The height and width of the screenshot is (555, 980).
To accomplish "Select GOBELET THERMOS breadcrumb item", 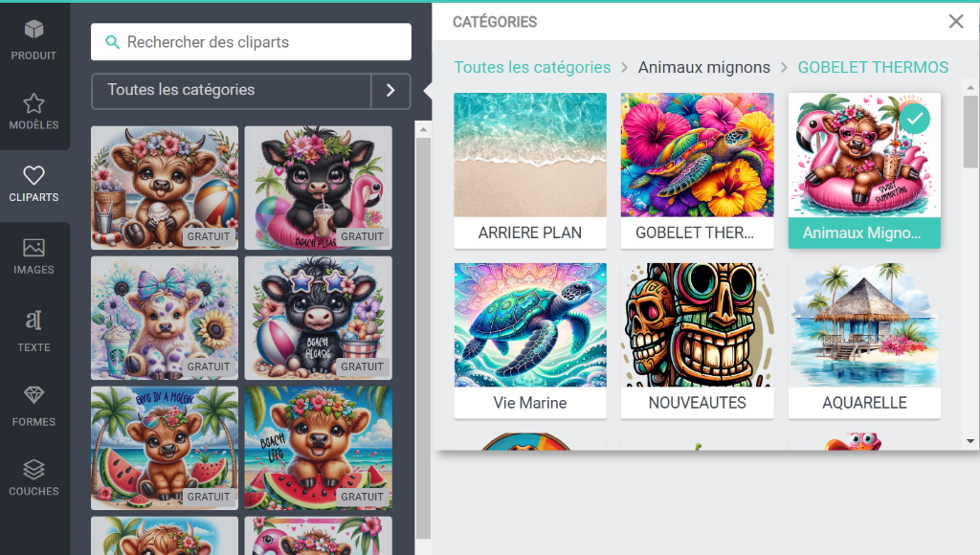I will [x=873, y=67].
